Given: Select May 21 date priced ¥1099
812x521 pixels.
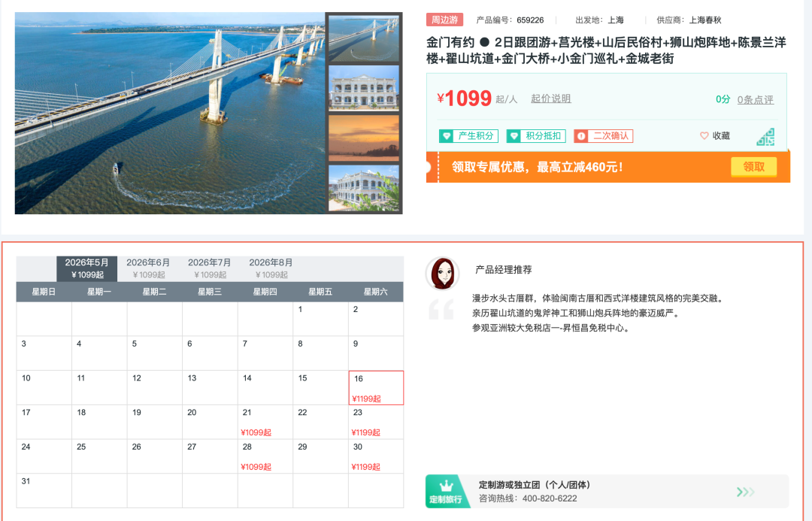Looking at the screenshot, I should [x=265, y=422].
